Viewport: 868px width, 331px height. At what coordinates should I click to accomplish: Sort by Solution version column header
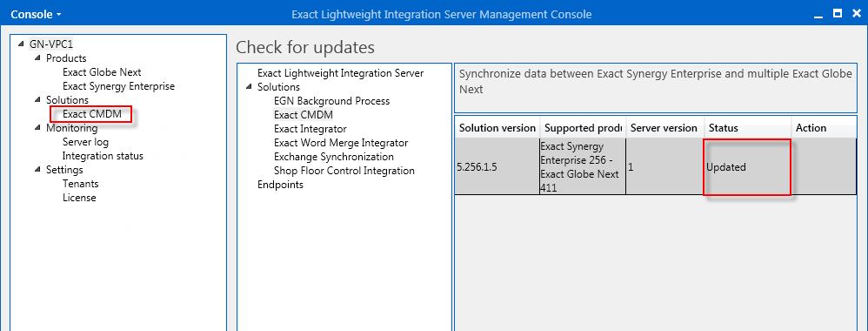(497, 128)
